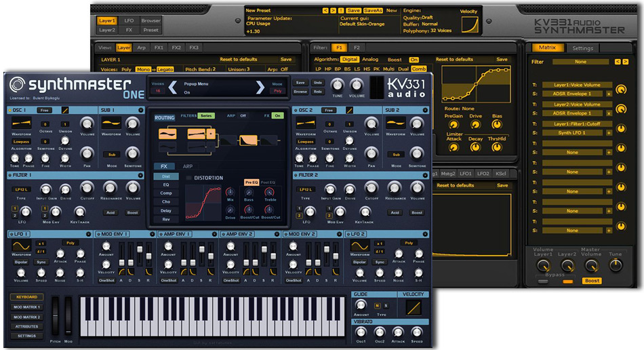Open FILTER 1 section gear menu
This screenshot has height=350, width=644.
point(140,176)
